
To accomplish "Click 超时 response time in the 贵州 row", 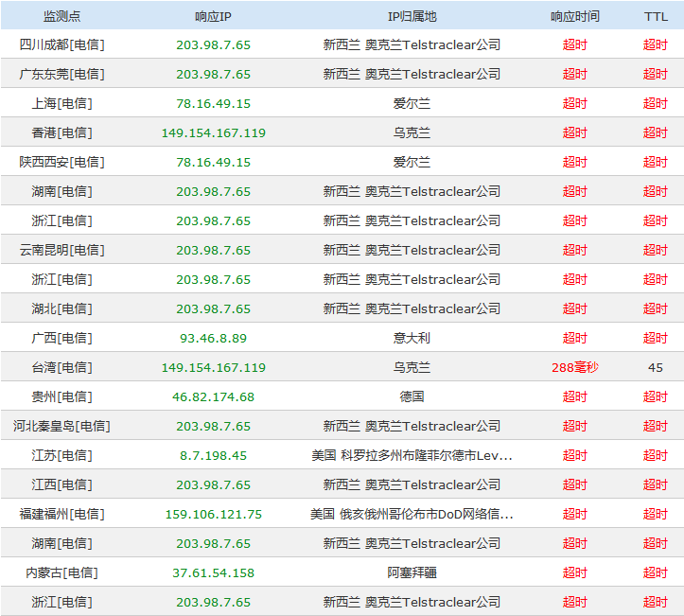I will point(575,396).
